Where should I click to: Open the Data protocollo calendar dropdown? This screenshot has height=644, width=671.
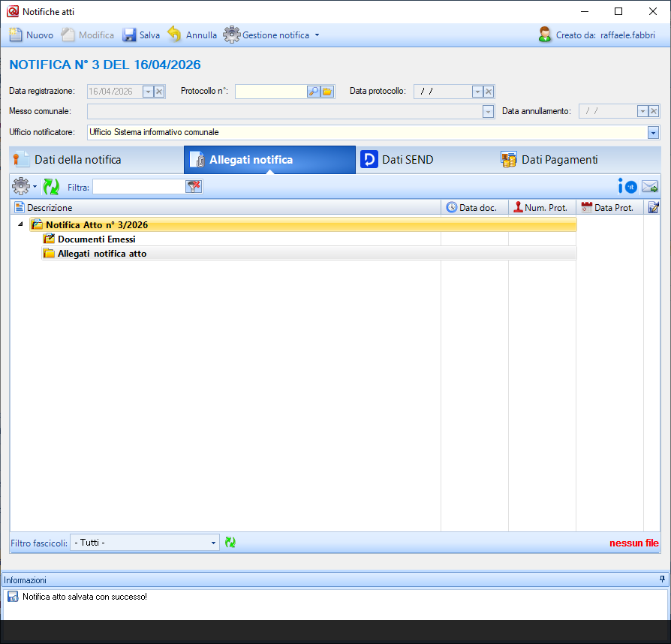[x=477, y=92]
